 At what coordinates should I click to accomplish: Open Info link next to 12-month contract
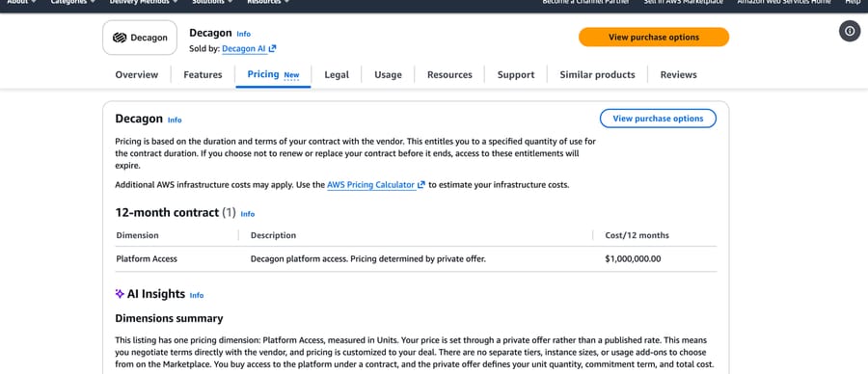(248, 214)
